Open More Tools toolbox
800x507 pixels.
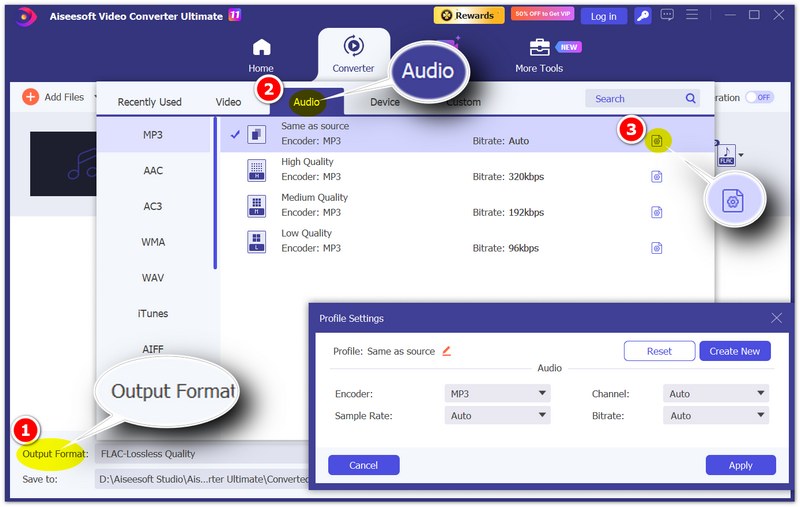click(x=539, y=55)
